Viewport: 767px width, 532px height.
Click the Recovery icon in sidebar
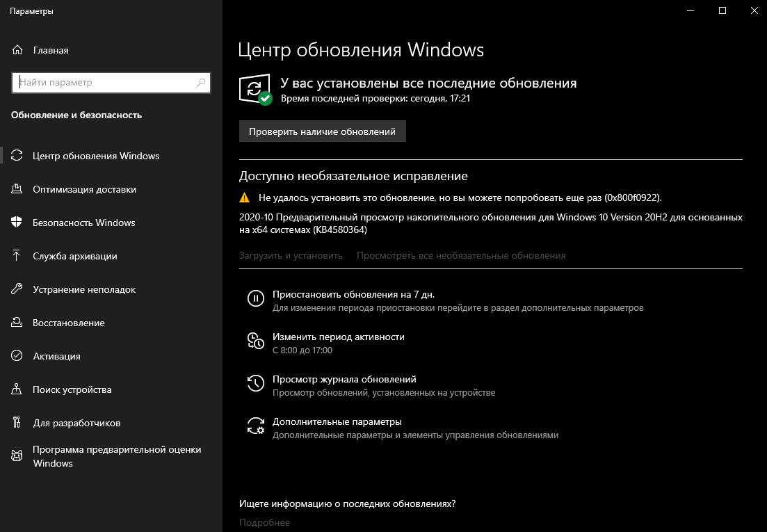click(x=17, y=322)
